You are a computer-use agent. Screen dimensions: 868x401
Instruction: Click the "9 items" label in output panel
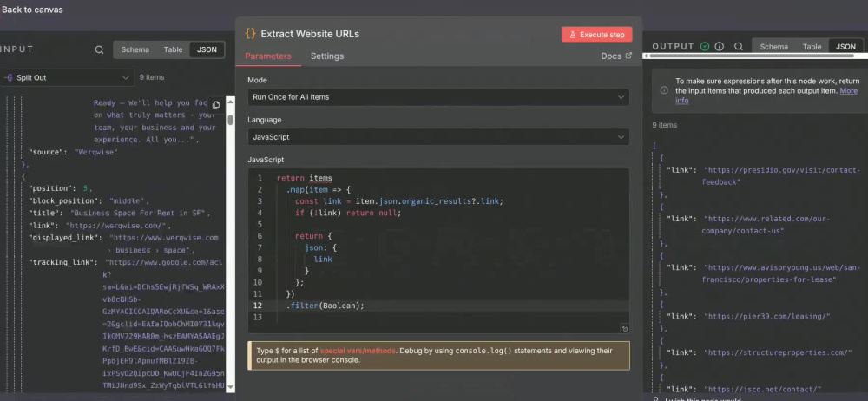(x=664, y=125)
